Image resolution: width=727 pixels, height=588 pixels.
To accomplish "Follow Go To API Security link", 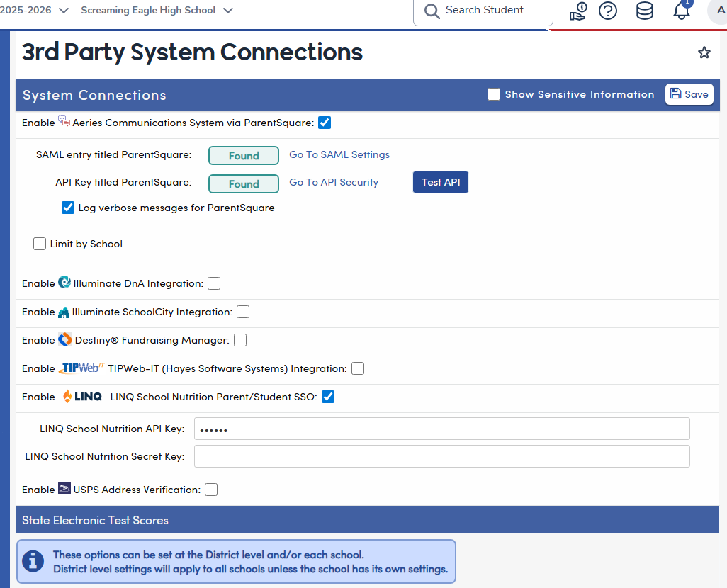I will (x=334, y=182).
